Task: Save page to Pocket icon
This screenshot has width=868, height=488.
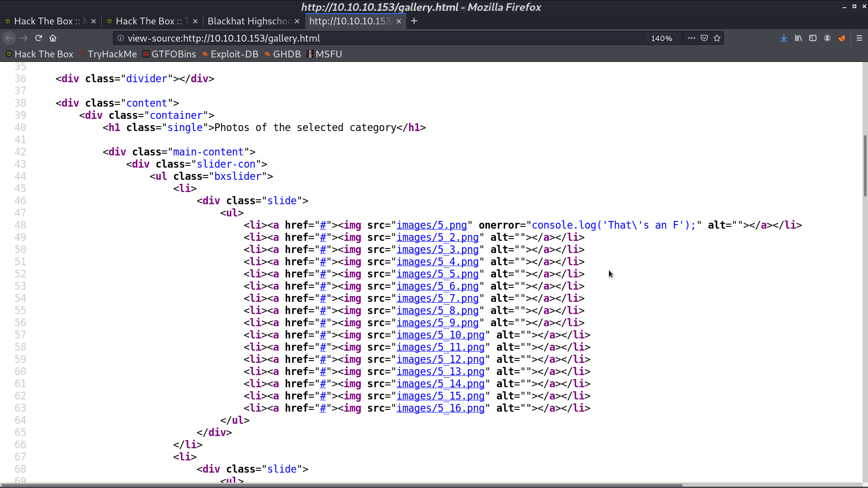Action: coord(704,38)
